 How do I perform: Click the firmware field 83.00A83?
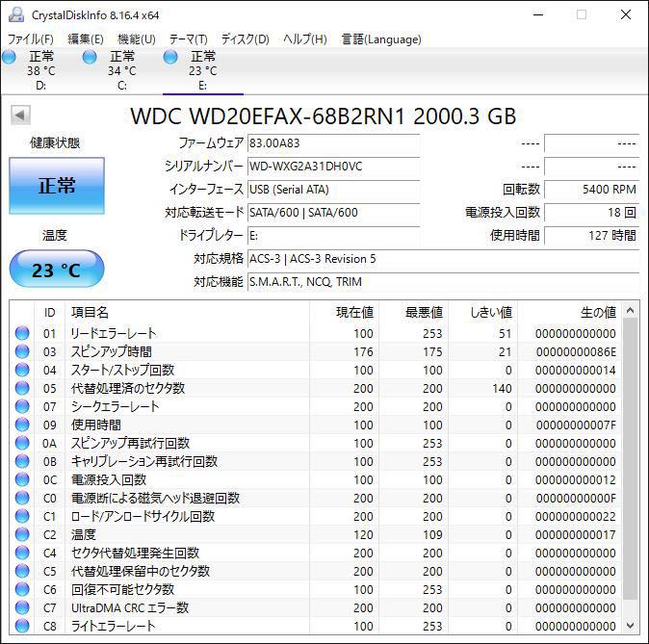(x=333, y=143)
